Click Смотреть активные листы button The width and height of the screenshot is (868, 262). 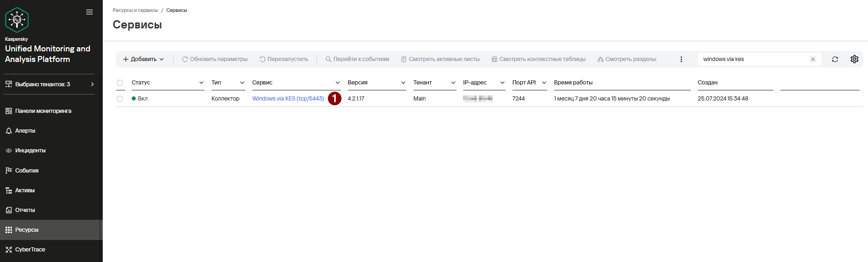[440, 59]
